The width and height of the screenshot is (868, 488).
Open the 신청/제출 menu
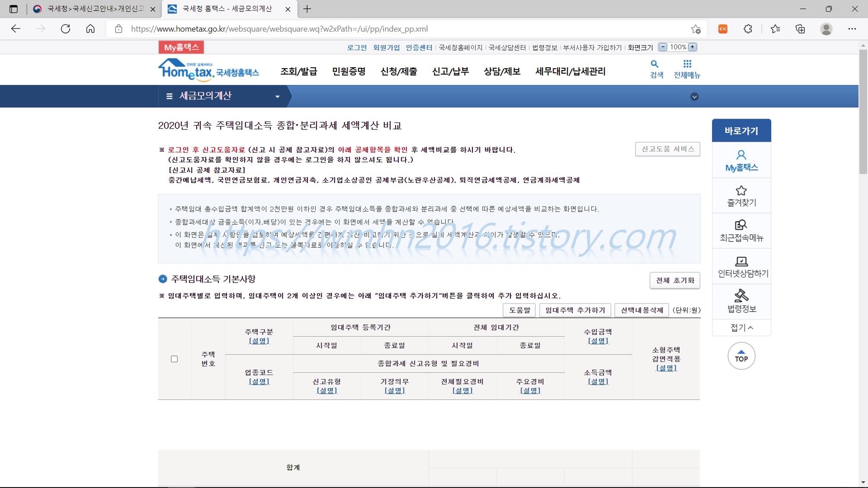tap(399, 72)
